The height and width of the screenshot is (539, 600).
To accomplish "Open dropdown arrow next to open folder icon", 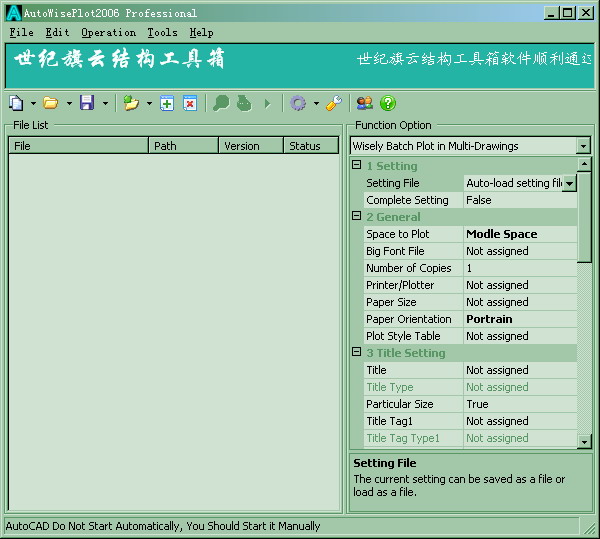I will (69, 103).
